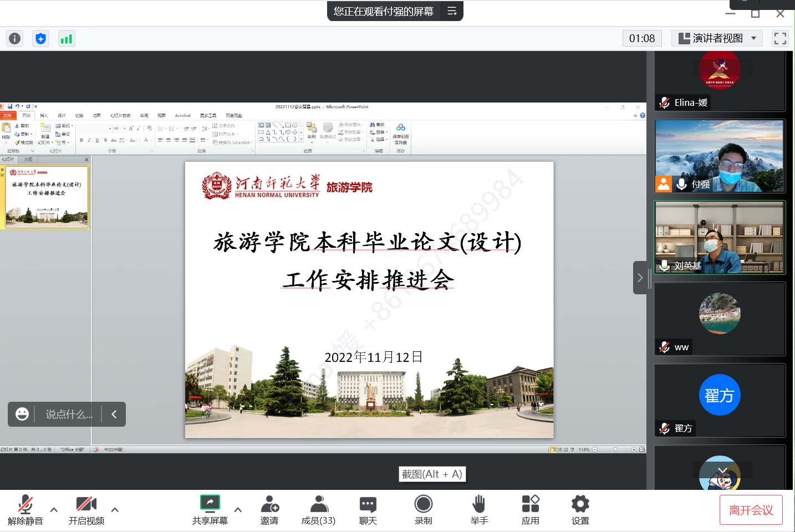Click the PowerPoint 新建幻灯片 icon
The width and height of the screenshot is (795, 532).
point(45,128)
